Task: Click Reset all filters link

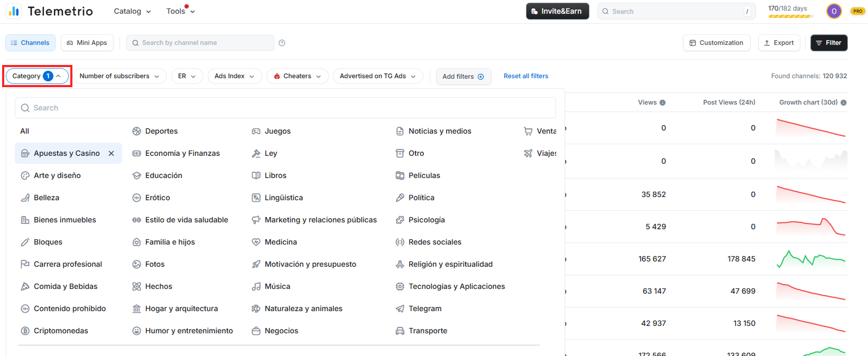Action: [x=525, y=76]
